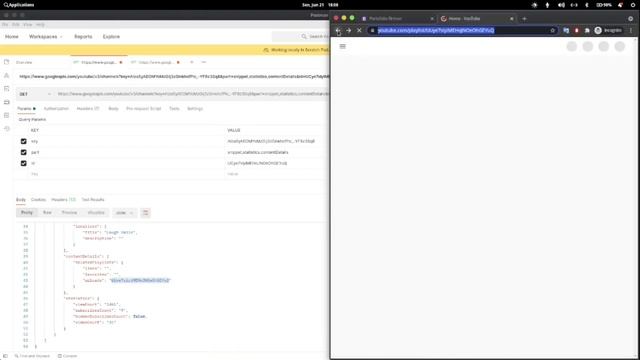Open the request Settings tab

click(195, 109)
